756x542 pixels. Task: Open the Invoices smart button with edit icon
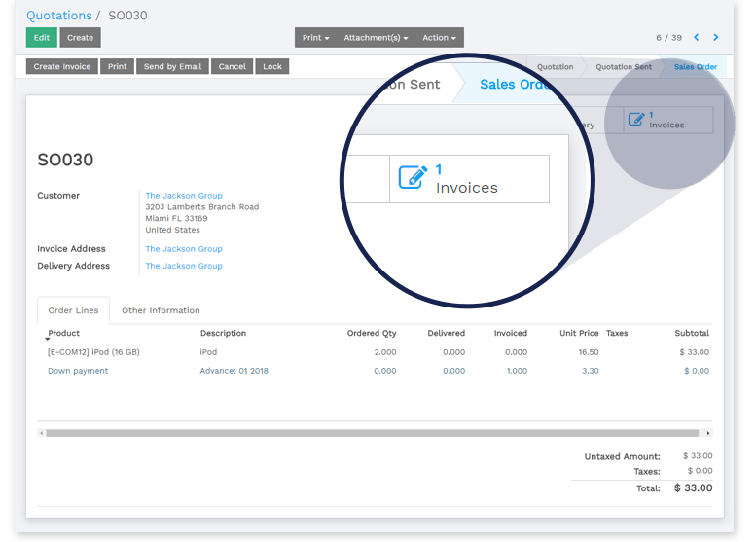pyautogui.click(x=667, y=120)
